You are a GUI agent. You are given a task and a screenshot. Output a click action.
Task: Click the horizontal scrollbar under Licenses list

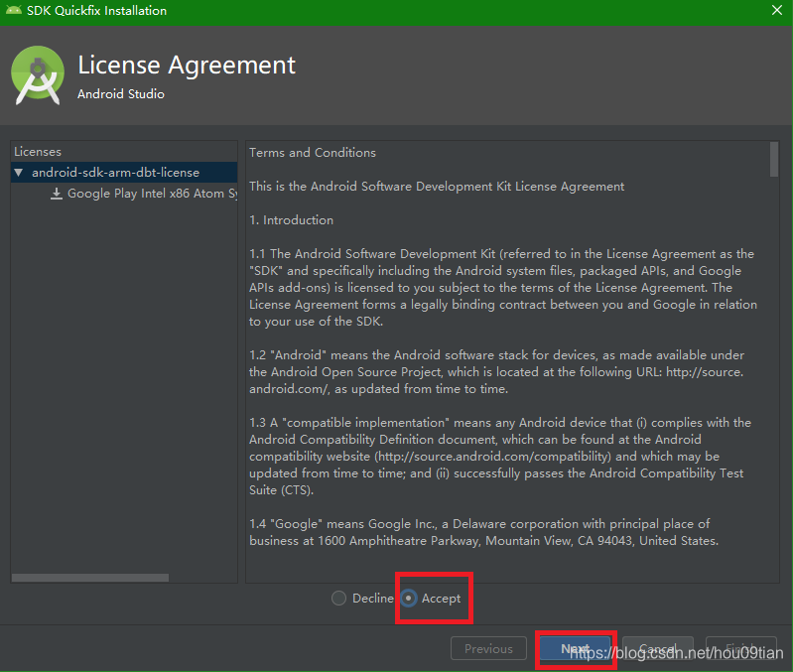pos(90,578)
